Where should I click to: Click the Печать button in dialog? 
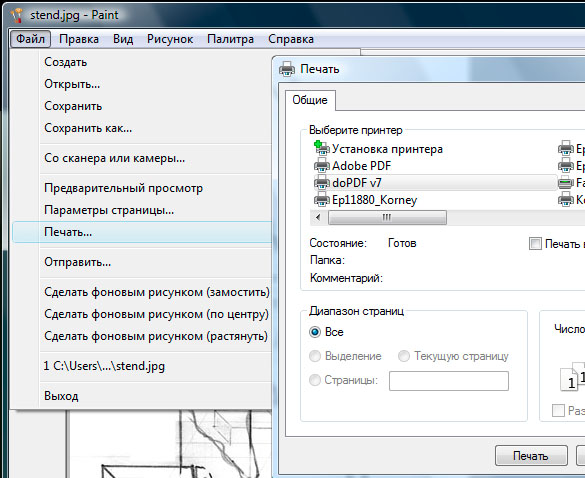(531, 456)
